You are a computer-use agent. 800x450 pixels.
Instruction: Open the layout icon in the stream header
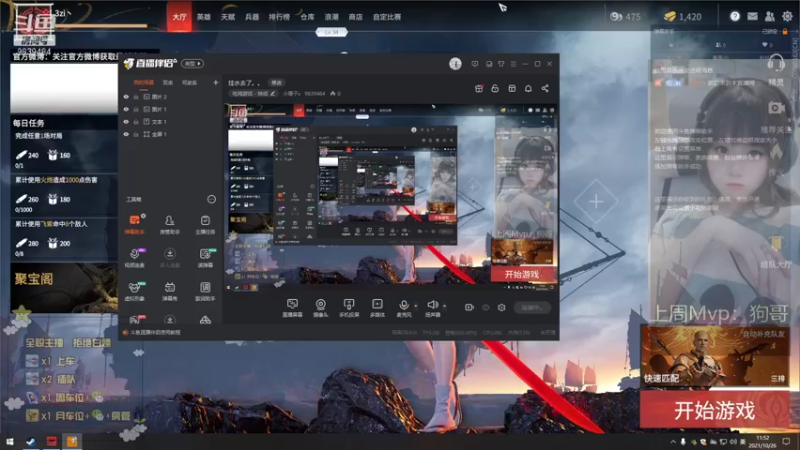(512, 88)
